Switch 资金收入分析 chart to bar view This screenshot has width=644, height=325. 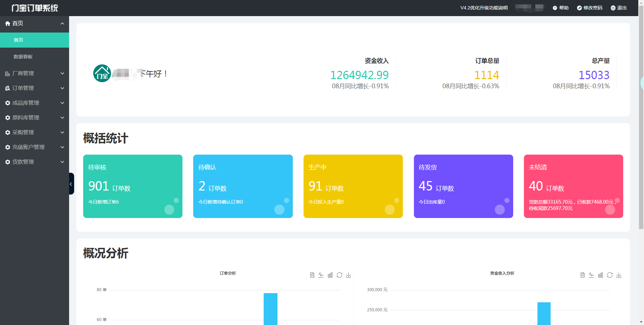click(x=600, y=275)
